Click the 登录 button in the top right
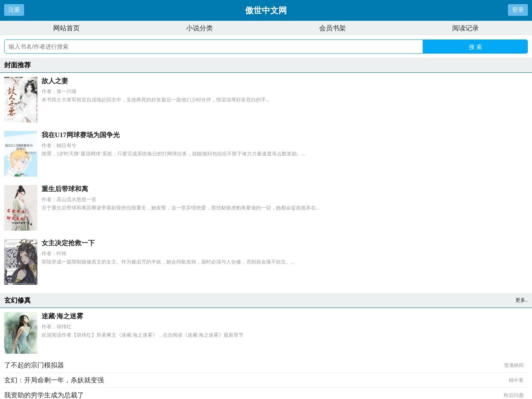Viewport: 532px width, 399px height. [x=517, y=10]
